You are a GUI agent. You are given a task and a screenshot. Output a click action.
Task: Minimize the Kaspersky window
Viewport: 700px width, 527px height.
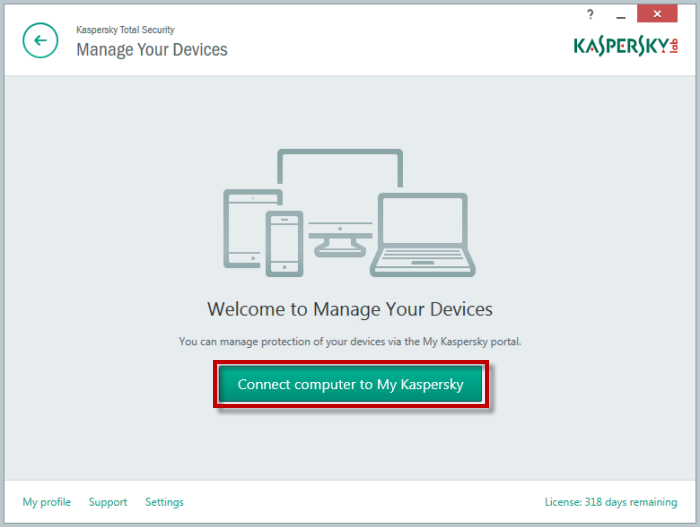621,15
